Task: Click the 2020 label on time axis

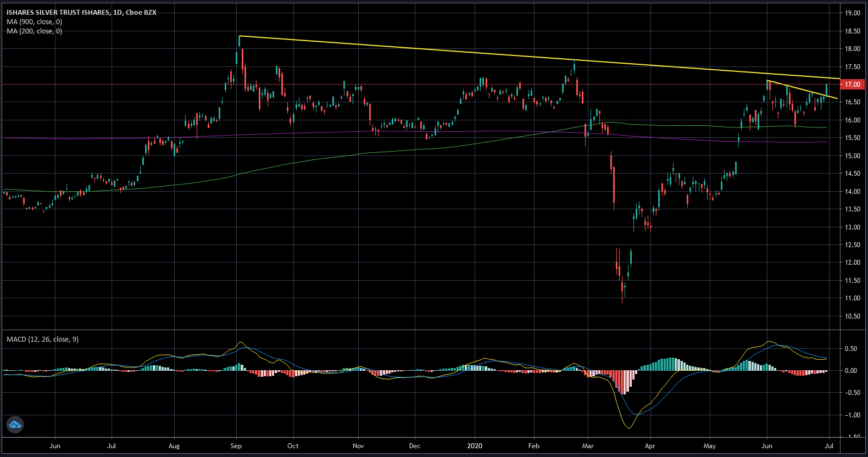Action: (x=475, y=446)
